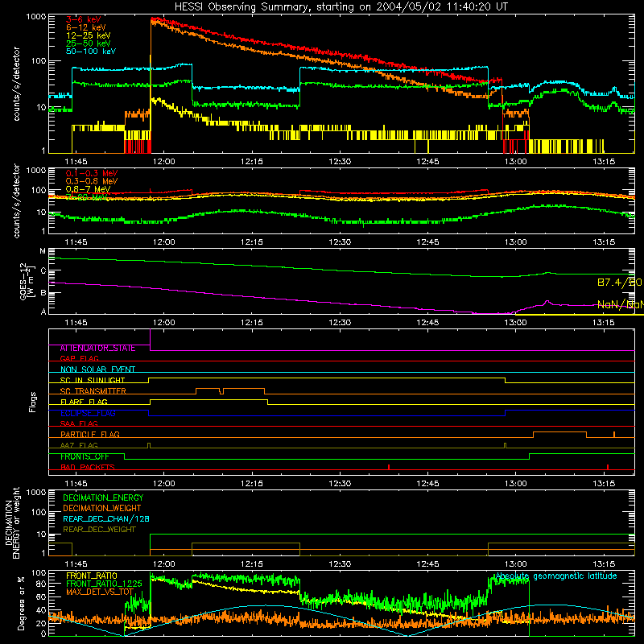Click the '12:45' tick under the decimation panel

(427, 564)
